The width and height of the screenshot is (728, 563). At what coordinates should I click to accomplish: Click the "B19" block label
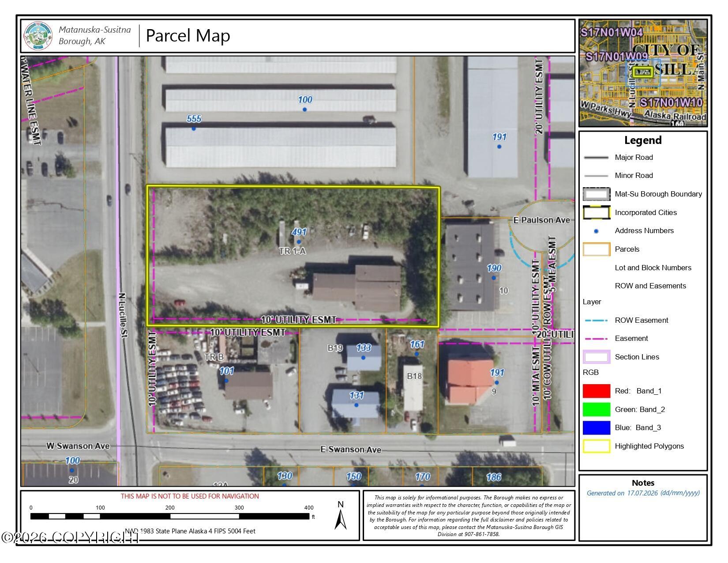[335, 348]
